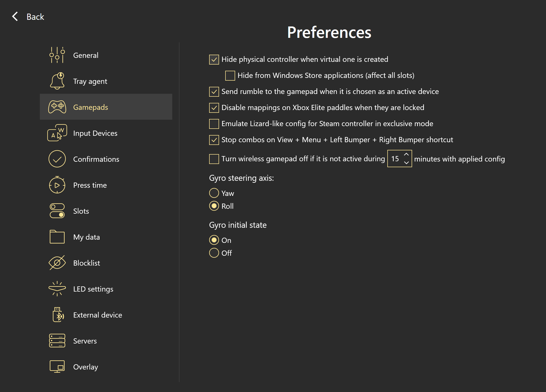Click the LED settings light icon
The height and width of the screenshot is (392, 546).
pos(57,289)
